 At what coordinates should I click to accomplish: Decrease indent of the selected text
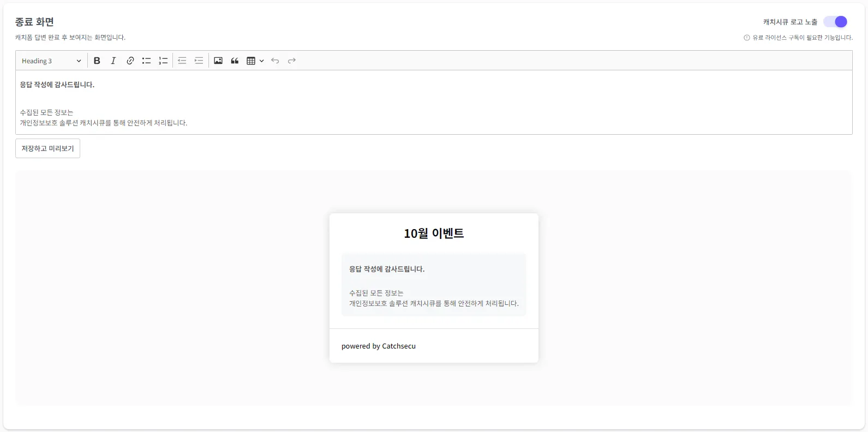click(x=182, y=61)
